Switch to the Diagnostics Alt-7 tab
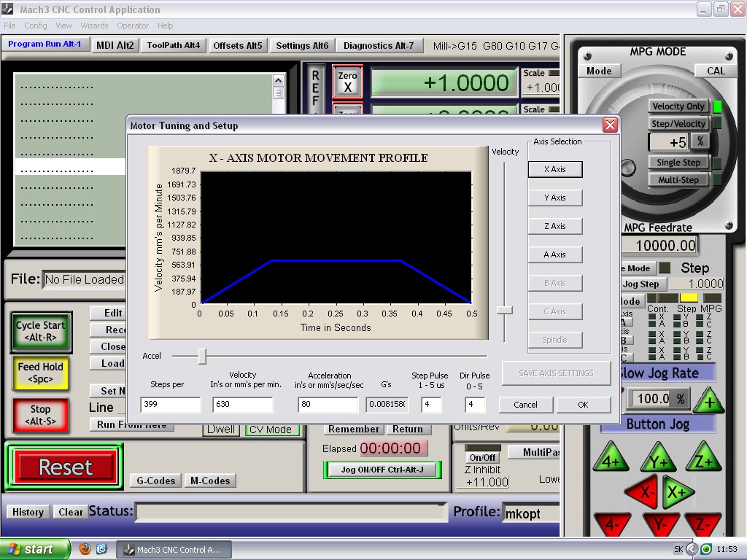This screenshot has height=560, width=747. [x=379, y=45]
